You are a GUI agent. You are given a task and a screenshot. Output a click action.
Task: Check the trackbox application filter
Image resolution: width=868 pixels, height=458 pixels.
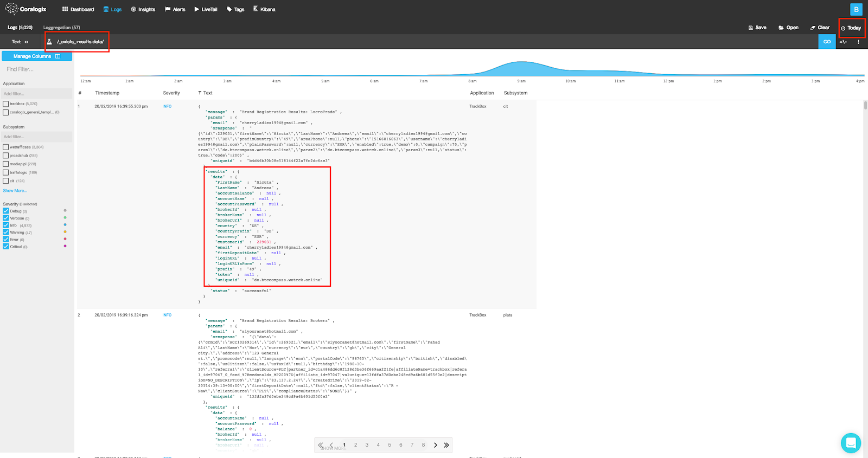6,104
